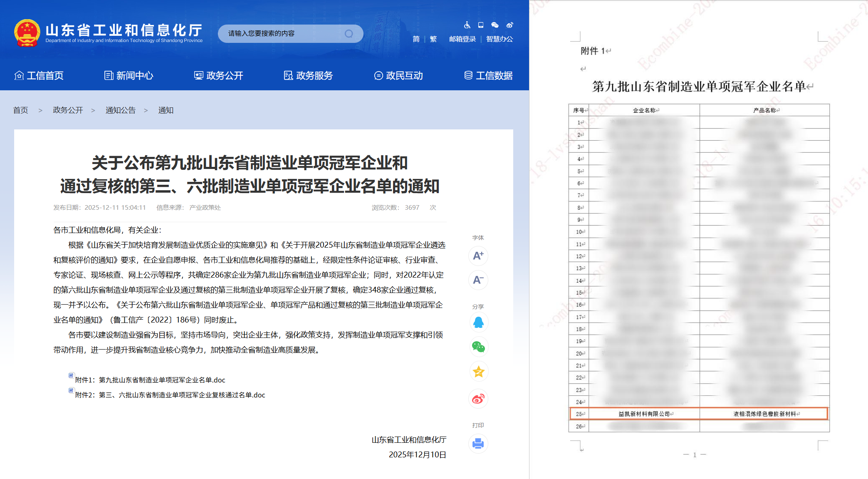
Task: Switch to Simplified Chinese 简
Action: pos(416,39)
